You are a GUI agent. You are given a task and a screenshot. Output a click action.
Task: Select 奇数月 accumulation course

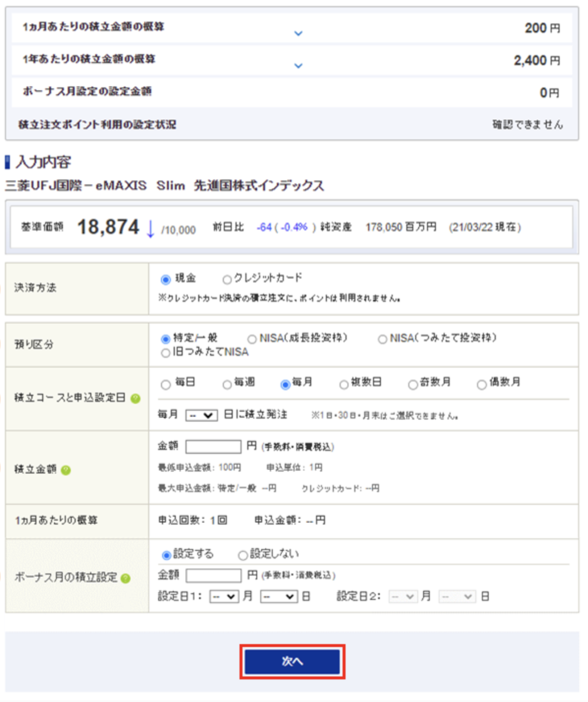coord(413,384)
